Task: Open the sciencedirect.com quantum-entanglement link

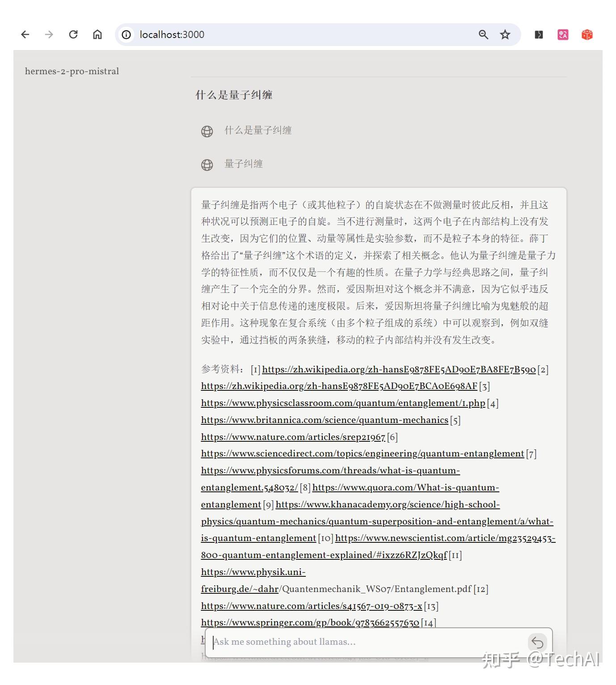Action: click(363, 453)
